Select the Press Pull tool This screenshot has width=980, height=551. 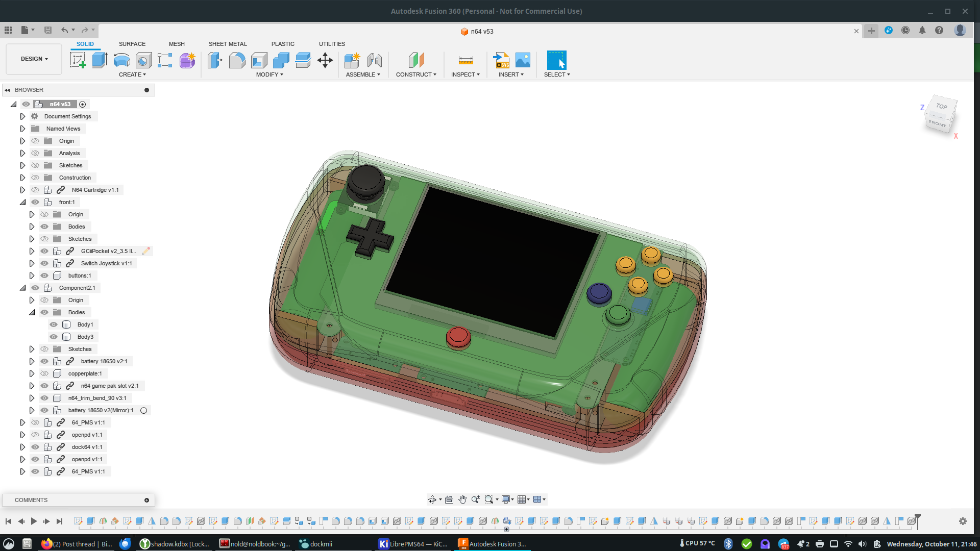[215, 60]
